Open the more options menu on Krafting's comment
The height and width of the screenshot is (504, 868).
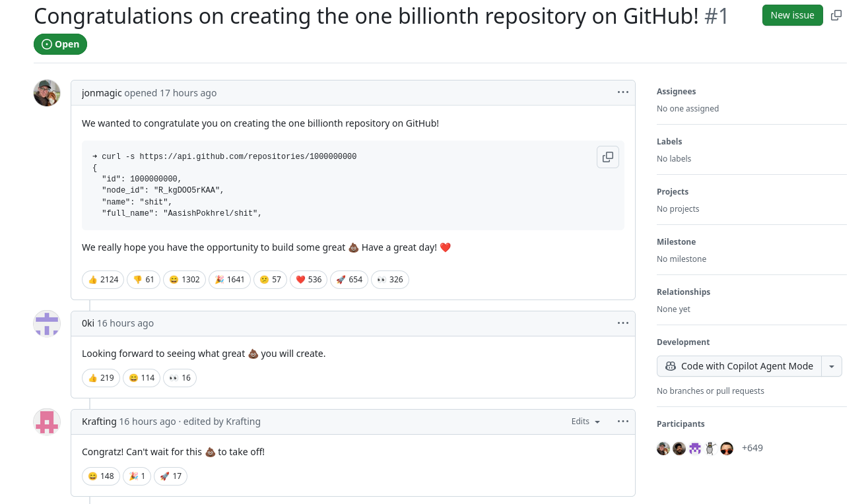coord(623,421)
